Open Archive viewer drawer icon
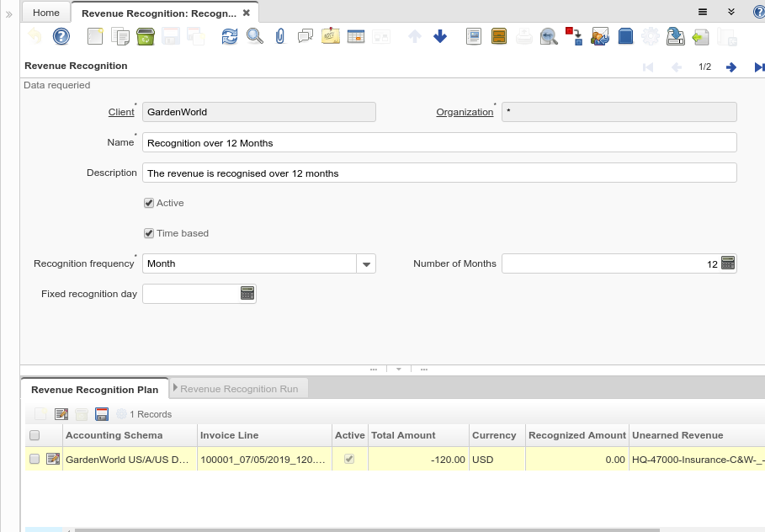This screenshot has height=532, width=765. [x=499, y=36]
